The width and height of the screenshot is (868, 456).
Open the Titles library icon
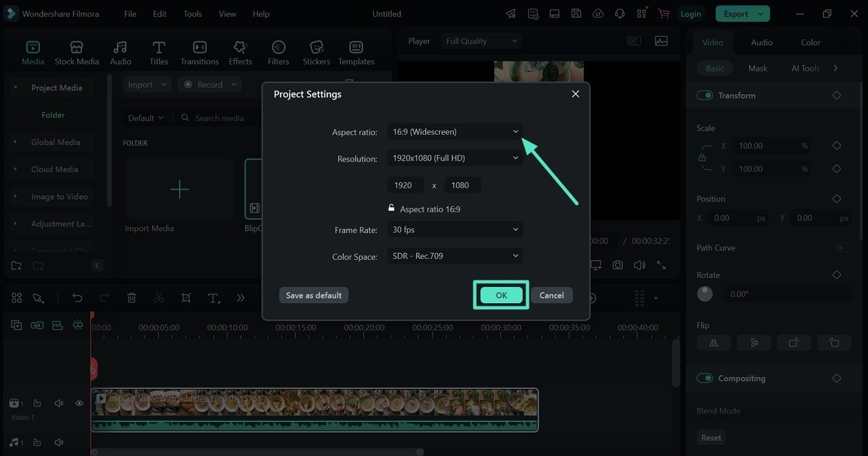[159, 47]
